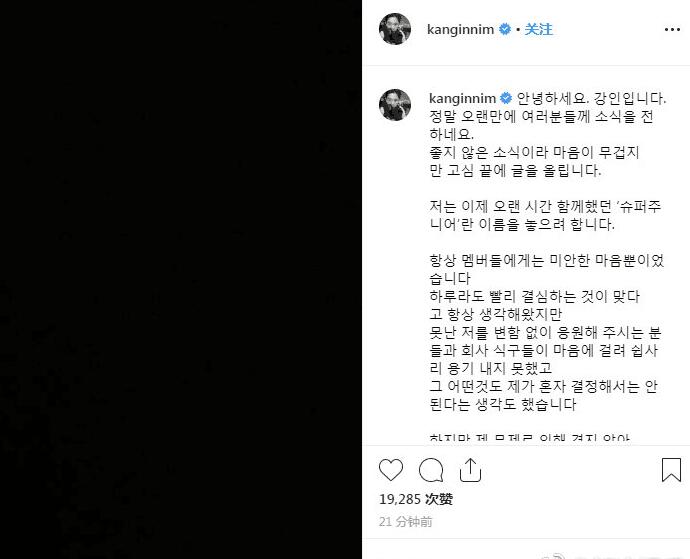Like the post with the heart icon
Viewport: 690px width, 559px height.
(x=391, y=470)
